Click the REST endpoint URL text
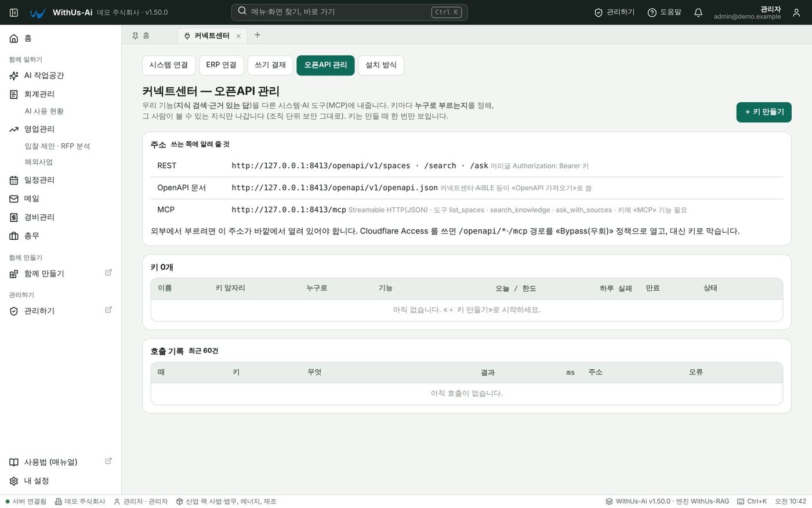 click(360, 165)
